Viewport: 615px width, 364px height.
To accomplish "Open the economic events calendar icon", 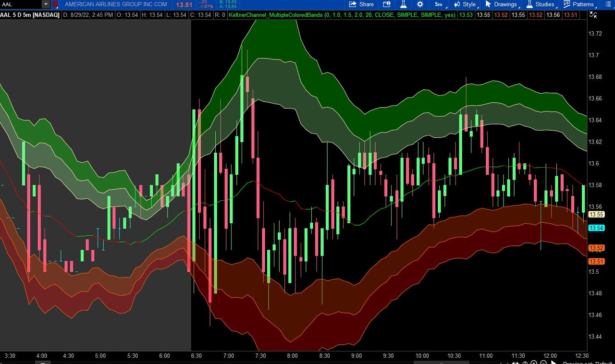I will click(x=386, y=4).
